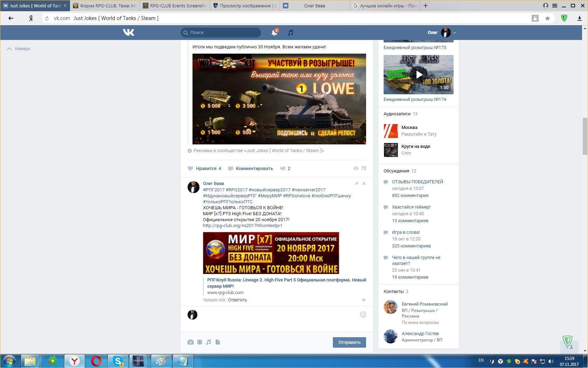
Task: Open music note icon in VK header
Action: coord(290,33)
